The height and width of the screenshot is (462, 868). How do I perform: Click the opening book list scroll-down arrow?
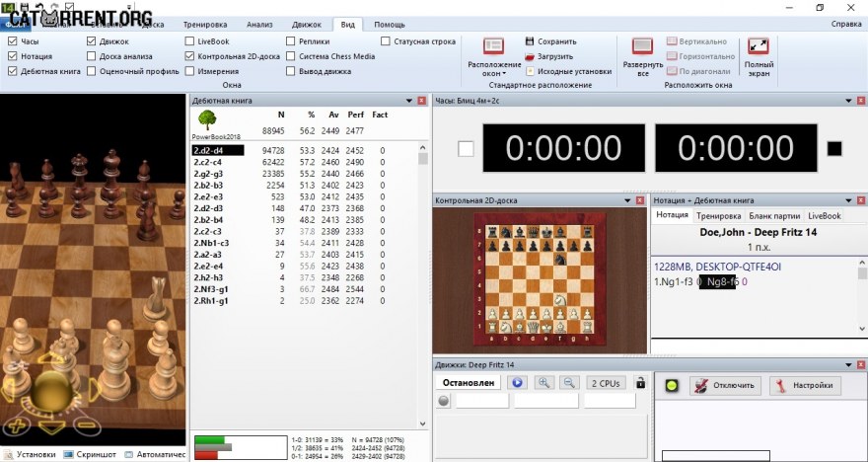click(x=423, y=423)
